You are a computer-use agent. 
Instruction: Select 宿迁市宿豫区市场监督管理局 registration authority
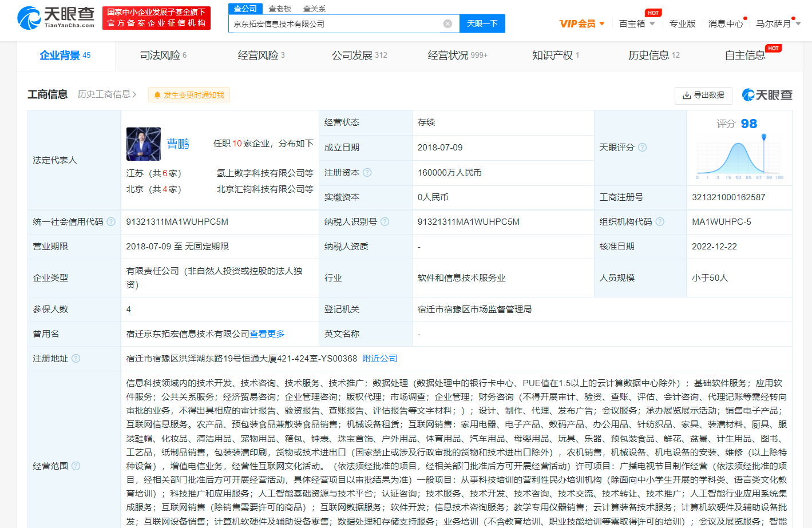pyautogui.click(x=474, y=309)
